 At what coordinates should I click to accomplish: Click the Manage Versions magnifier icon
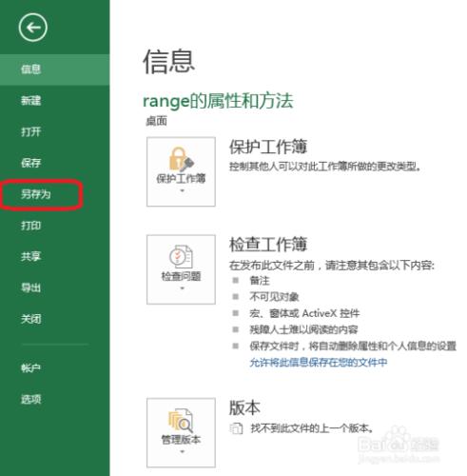[181, 421]
